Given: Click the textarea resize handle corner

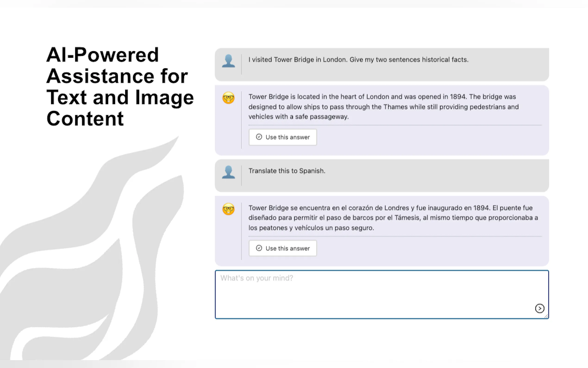Looking at the screenshot, I should pyautogui.click(x=546, y=316).
